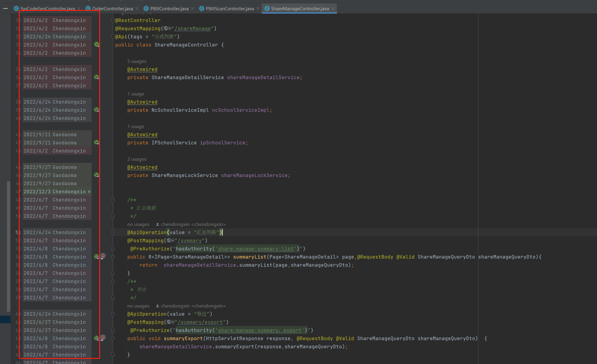Click autowired gutter icon for ncSchoolServiceImpl
This screenshot has height=364, width=597.
96,110
